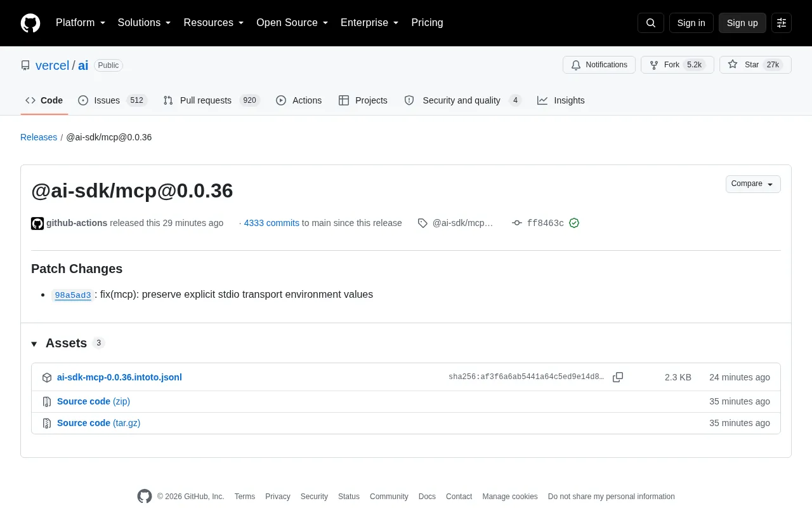This screenshot has width=812, height=508.
Task: Star the vercel/ai repository
Action: point(755,65)
